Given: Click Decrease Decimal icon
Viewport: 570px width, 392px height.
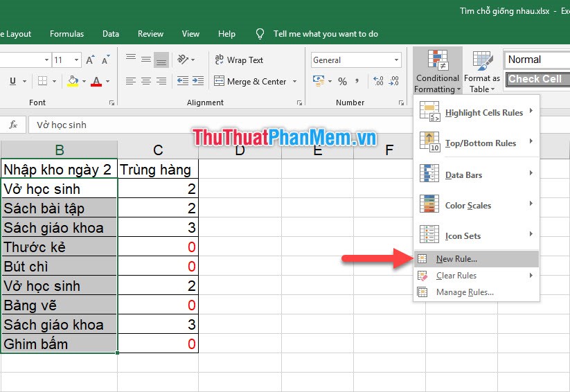Looking at the screenshot, I should 394,81.
